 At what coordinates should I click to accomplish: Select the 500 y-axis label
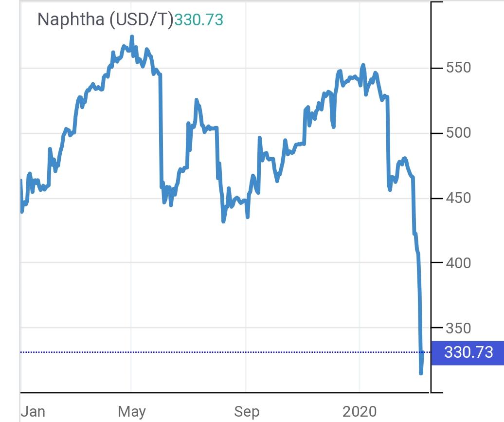tap(458, 132)
